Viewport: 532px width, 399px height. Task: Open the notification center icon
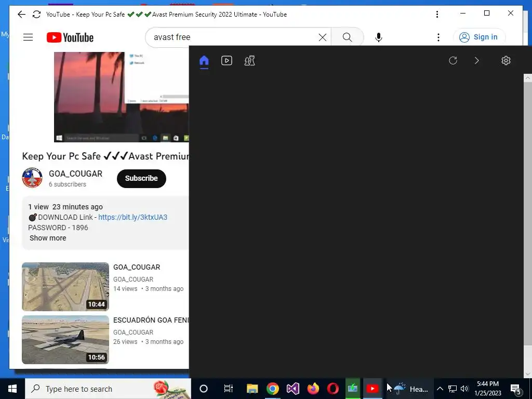tap(515, 389)
